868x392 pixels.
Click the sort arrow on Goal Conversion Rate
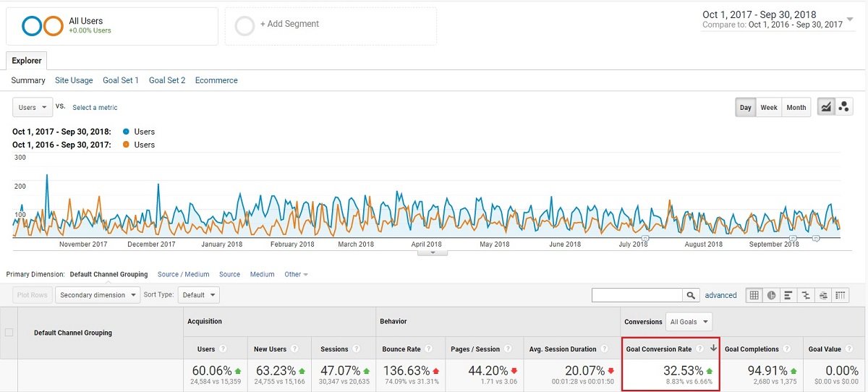712,349
